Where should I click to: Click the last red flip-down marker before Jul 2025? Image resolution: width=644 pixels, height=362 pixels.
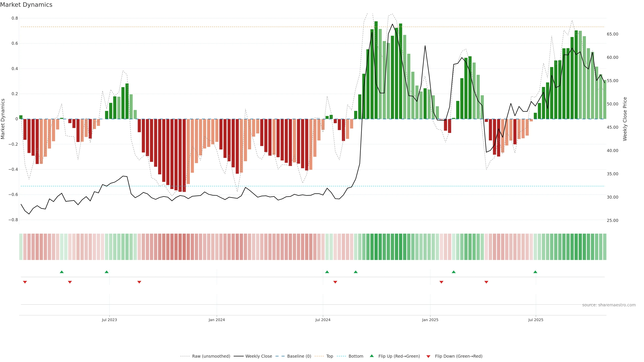click(x=486, y=282)
